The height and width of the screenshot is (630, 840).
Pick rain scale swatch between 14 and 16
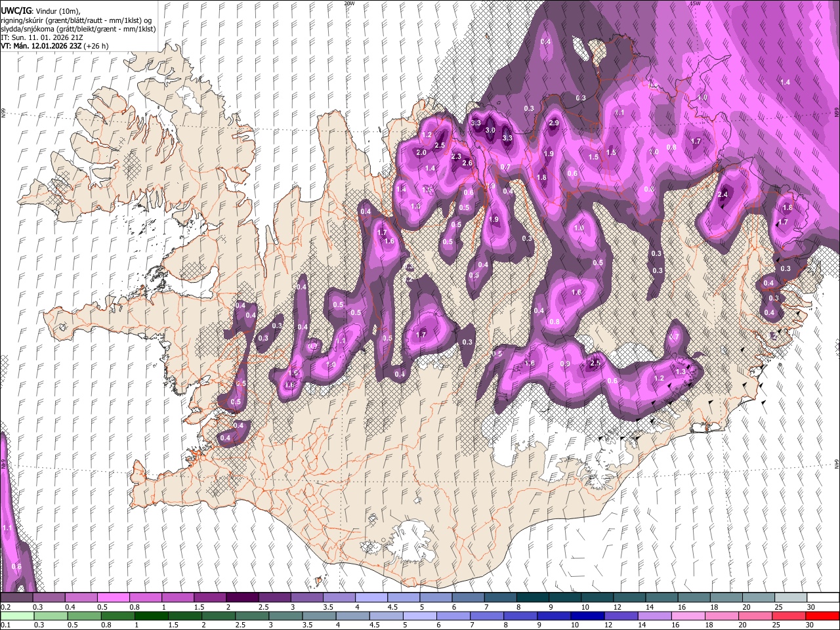pyautogui.click(x=654, y=616)
